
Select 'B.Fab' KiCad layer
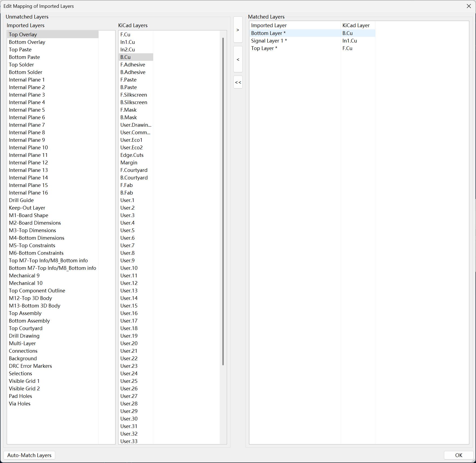click(x=136, y=193)
